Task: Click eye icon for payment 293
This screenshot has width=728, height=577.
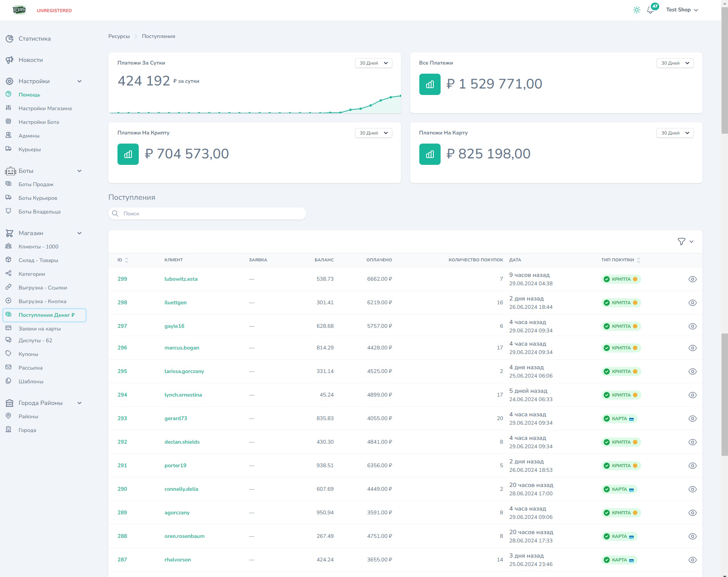Action: click(692, 419)
